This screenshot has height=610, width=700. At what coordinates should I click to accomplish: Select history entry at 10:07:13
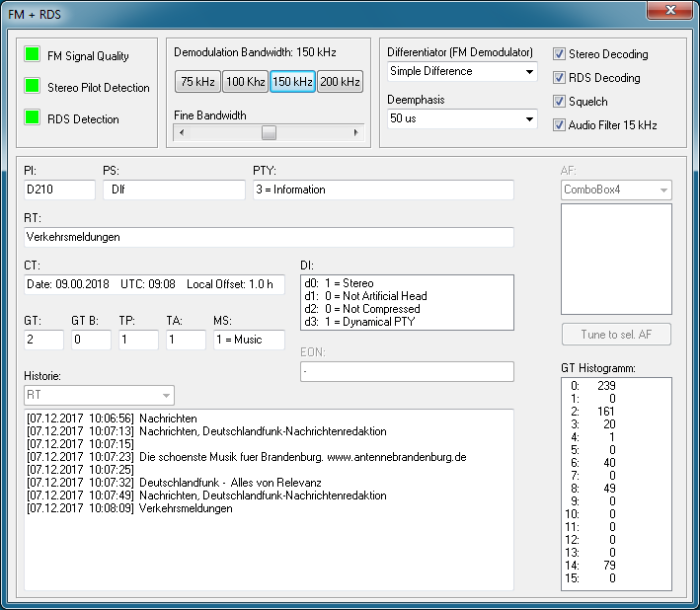[x=269, y=431]
